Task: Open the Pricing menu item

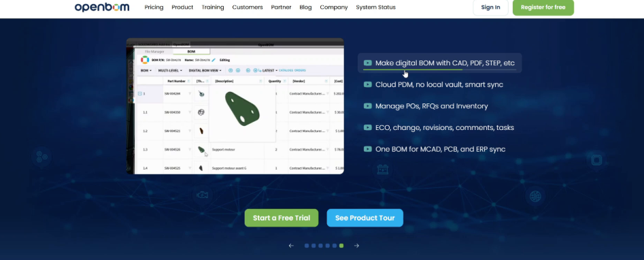Action: pos(154,7)
